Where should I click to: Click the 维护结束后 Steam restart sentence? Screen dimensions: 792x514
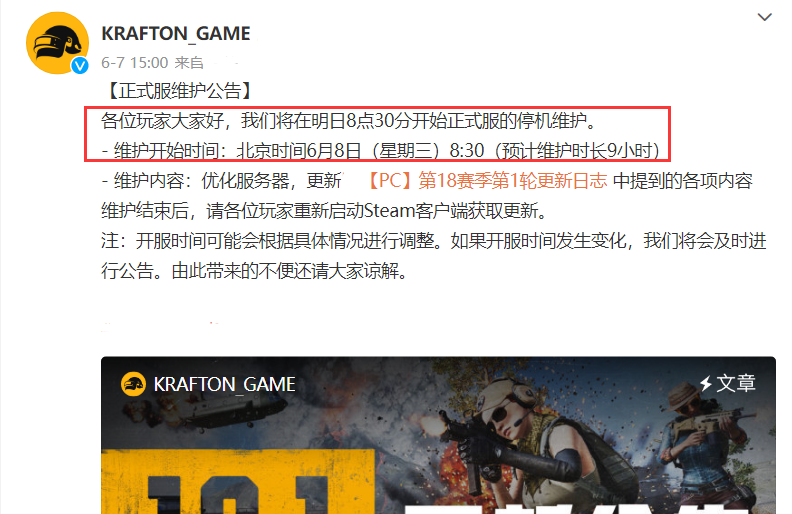pyautogui.click(x=325, y=211)
